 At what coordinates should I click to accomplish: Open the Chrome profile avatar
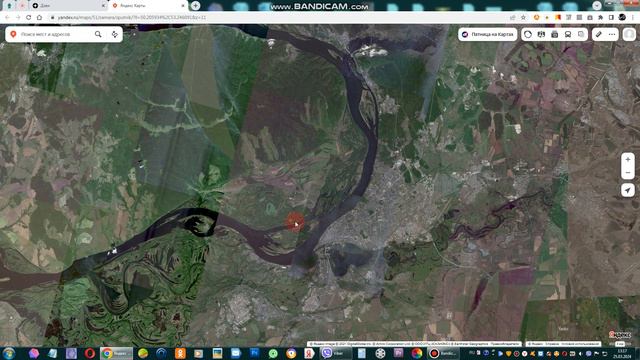[x=622, y=17]
